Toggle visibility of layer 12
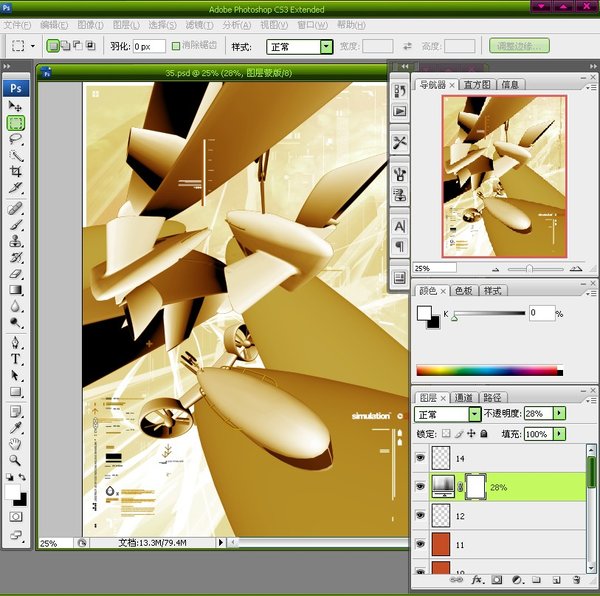 (420, 516)
